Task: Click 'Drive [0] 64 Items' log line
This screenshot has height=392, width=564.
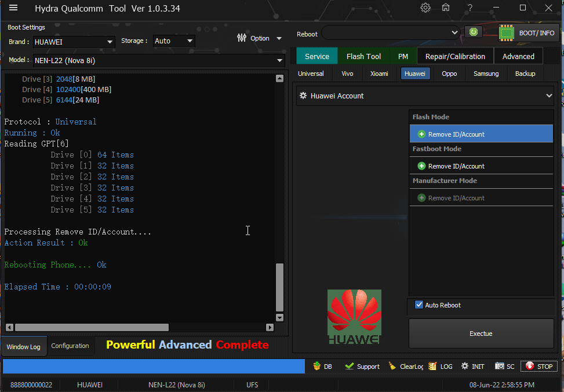Action: [92, 155]
